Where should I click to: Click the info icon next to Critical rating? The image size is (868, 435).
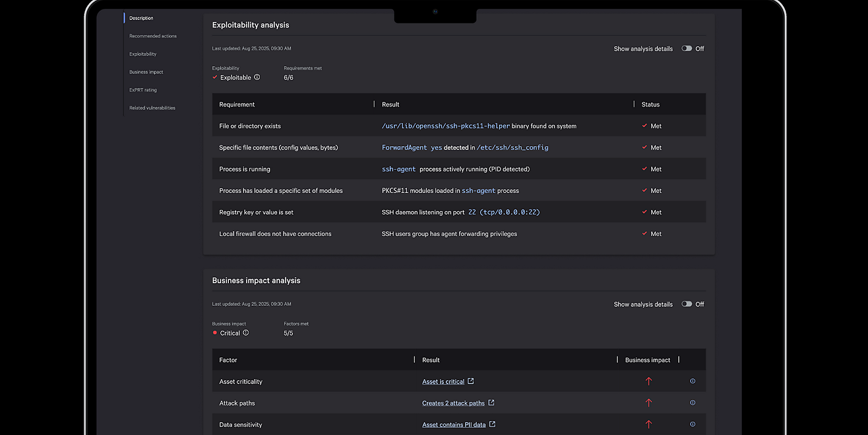[246, 333]
